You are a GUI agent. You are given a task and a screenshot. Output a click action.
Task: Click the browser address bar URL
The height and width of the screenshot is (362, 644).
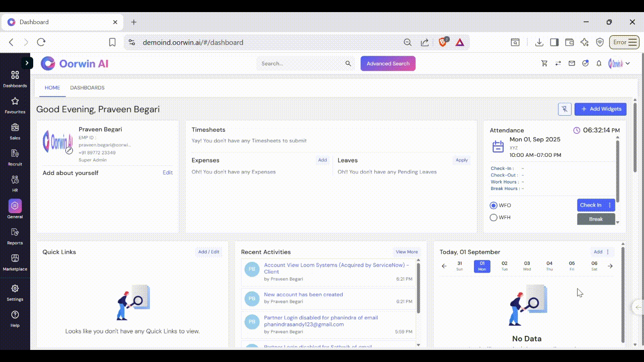[193, 43]
